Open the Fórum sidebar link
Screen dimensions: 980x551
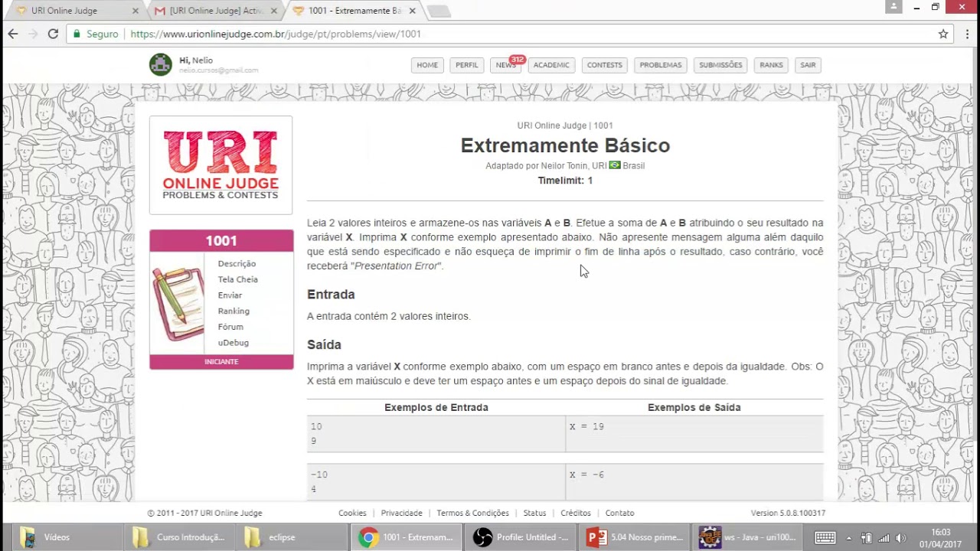coord(230,327)
